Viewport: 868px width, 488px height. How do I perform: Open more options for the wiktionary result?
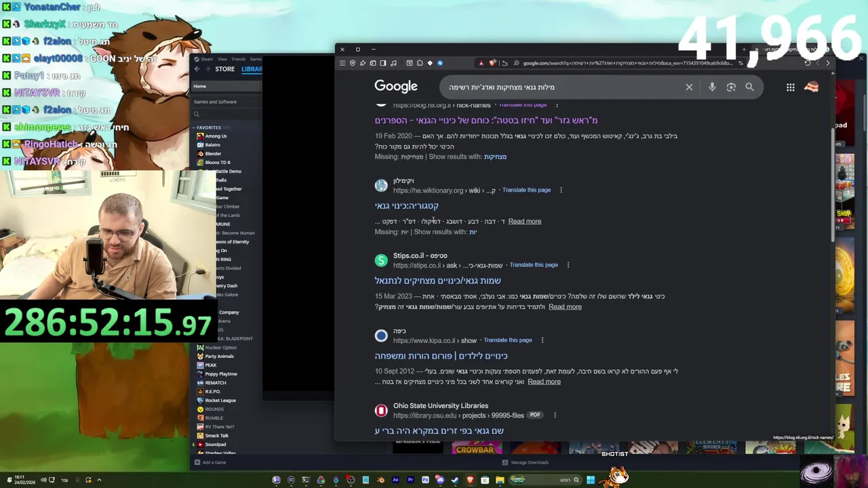pyautogui.click(x=561, y=190)
